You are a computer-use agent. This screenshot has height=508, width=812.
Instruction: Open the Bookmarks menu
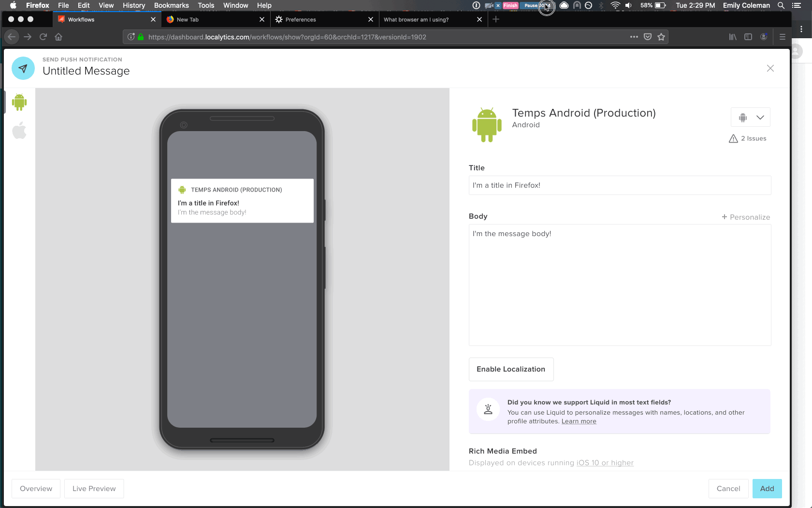pos(171,5)
